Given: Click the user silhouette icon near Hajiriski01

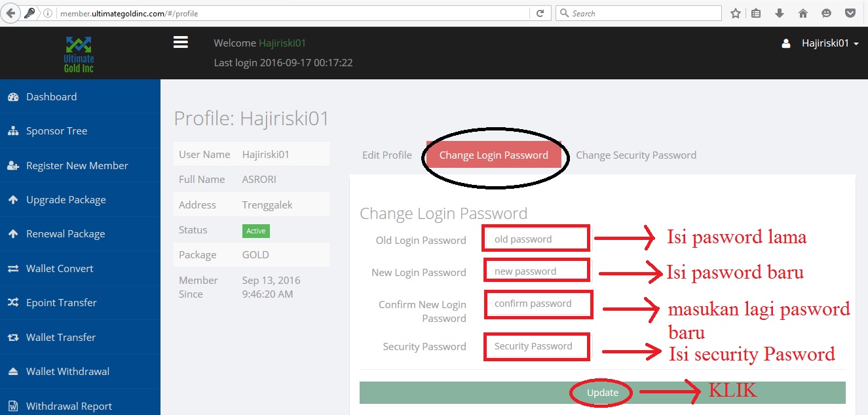Looking at the screenshot, I should (x=785, y=43).
